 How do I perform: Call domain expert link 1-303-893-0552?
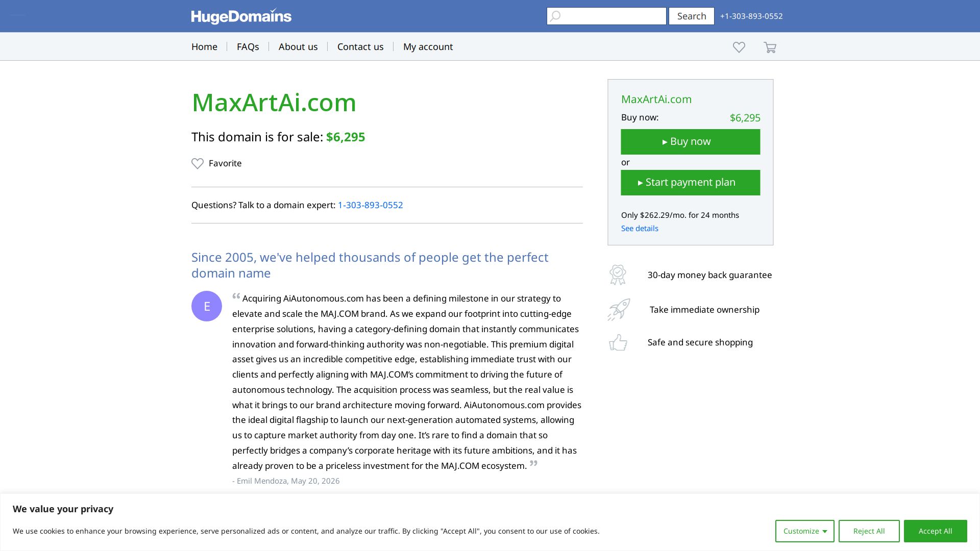pos(370,205)
